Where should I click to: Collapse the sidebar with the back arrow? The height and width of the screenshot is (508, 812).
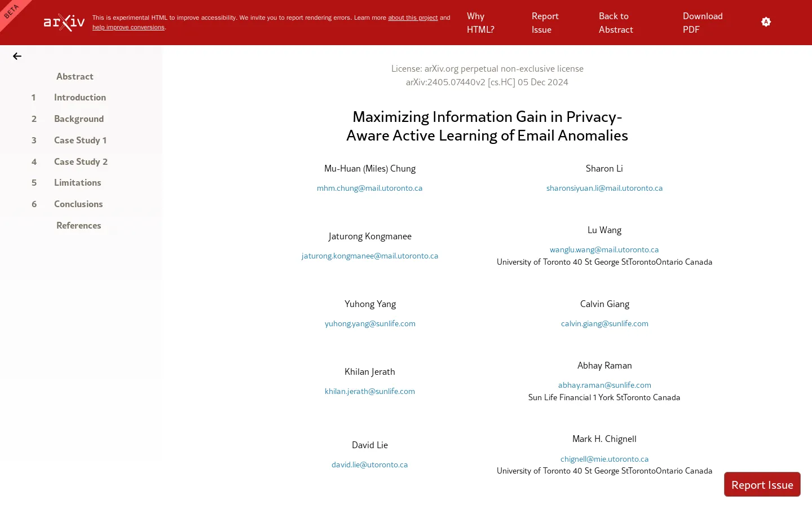tap(17, 56)
